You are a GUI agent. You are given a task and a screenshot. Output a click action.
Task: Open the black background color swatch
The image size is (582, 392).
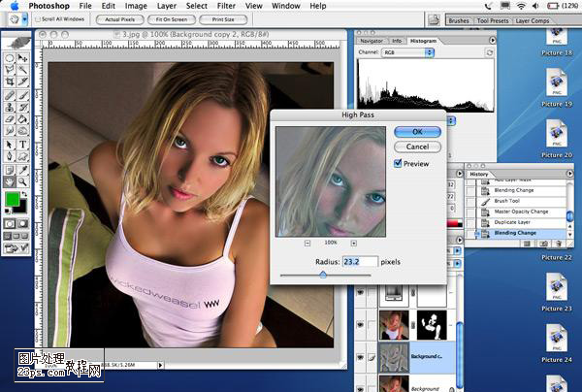(x=22, y=208)
